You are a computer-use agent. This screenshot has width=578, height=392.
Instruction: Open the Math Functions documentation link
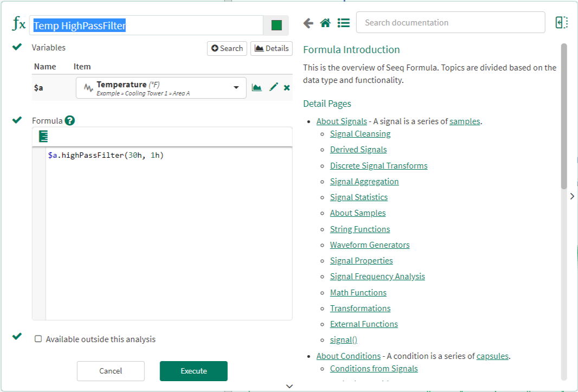(x=358, y=293)
